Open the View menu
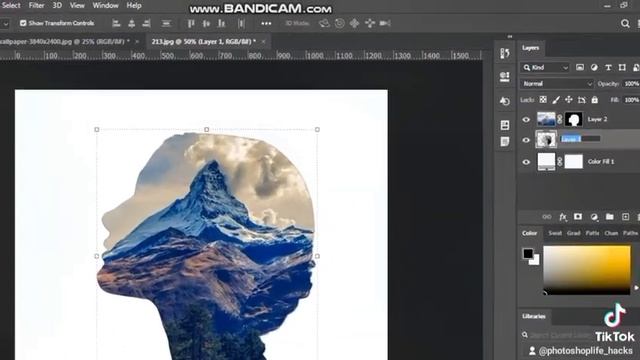 [x=77, y=5]
